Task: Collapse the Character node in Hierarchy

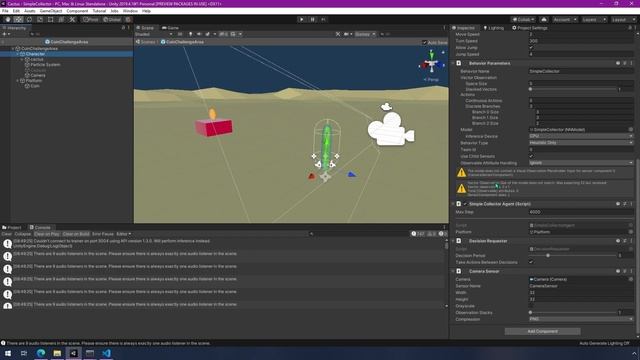Action: (x=18, y=54)
